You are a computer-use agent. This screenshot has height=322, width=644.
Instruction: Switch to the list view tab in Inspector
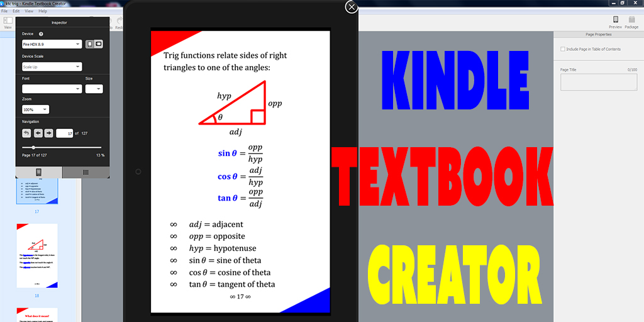[x=86, y=172]
